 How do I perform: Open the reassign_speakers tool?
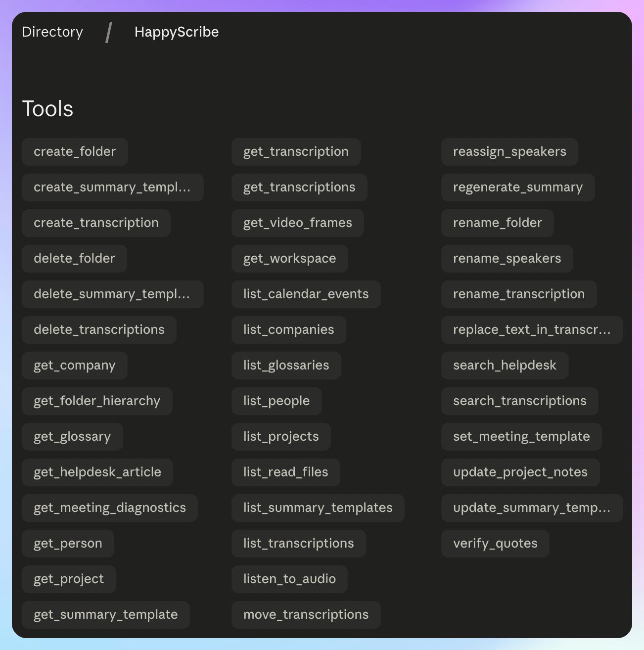[509, 152]
